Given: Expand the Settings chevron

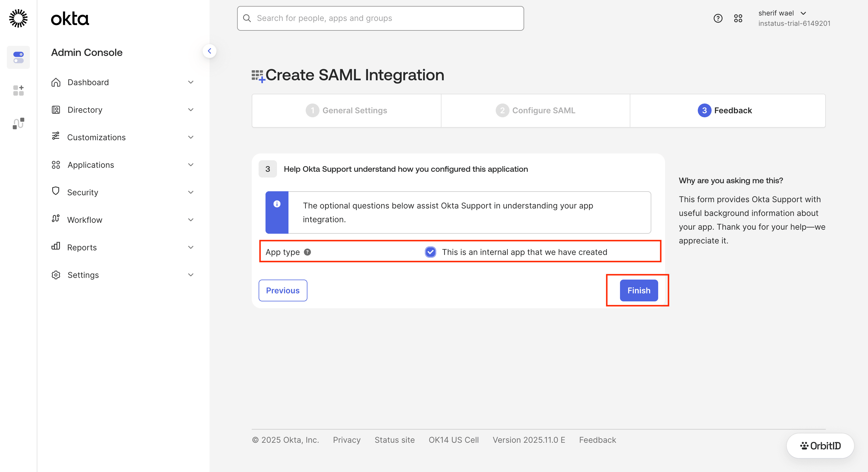Looking at the screenshot, I should coord(191,275).
